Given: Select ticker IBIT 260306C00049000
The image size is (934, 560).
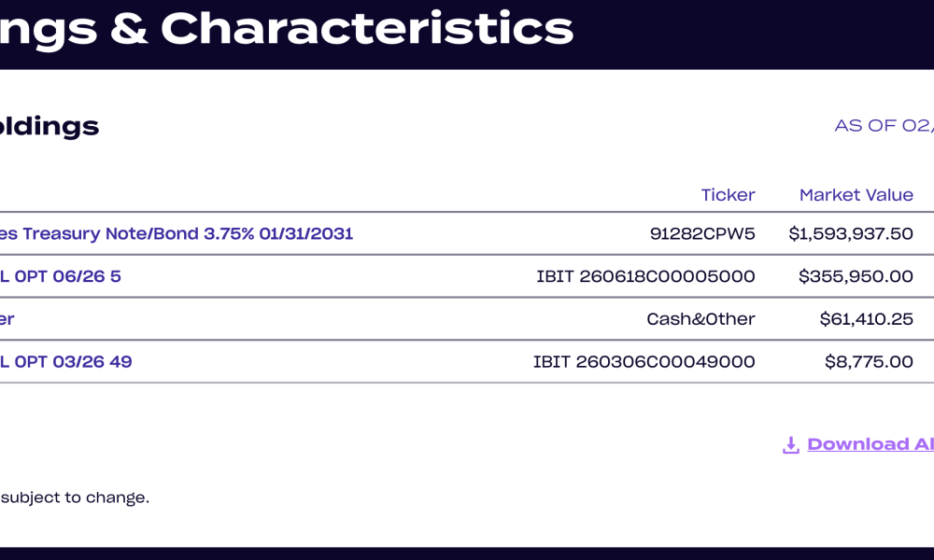Looking at the screenshot, I should pos(644,361).
